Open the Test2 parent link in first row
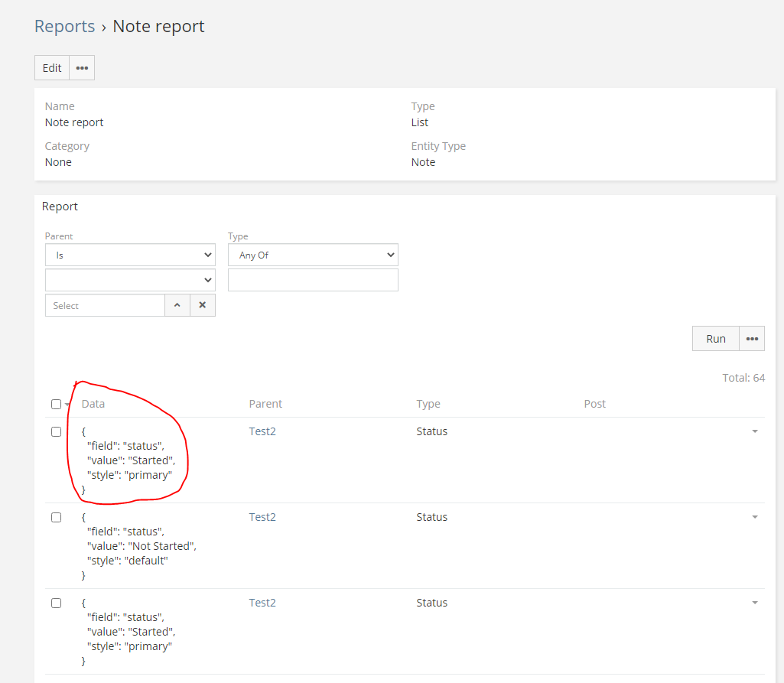 [262, 431]
